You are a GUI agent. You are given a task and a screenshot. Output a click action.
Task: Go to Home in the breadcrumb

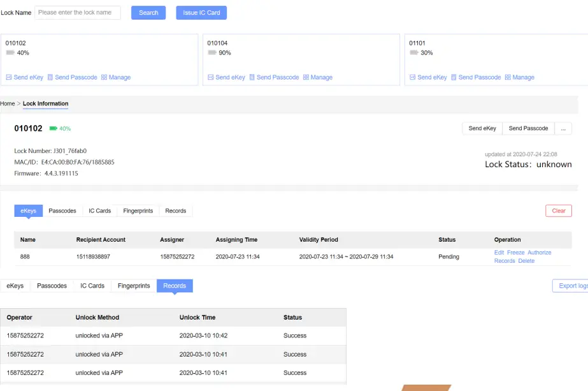coord(8,103)
